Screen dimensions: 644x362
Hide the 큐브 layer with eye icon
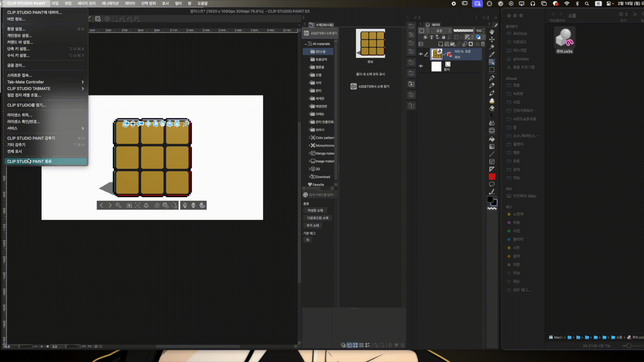pyautogui.click(x=421, y=54)
